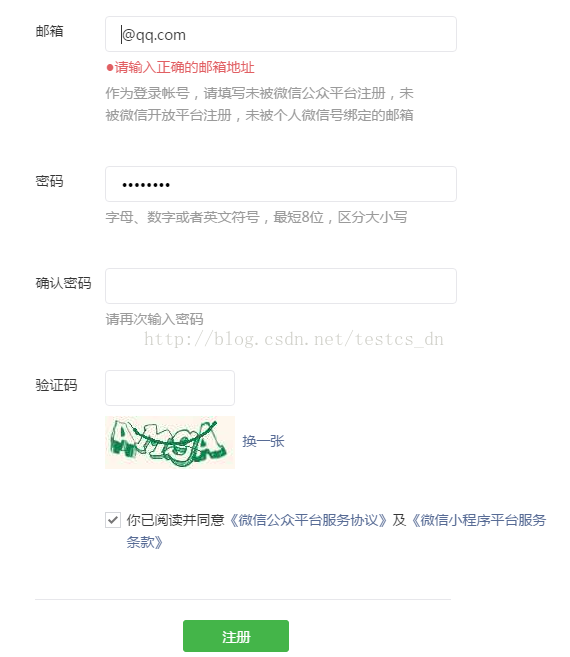The height and width of the screenshot is (657, 570).
Task: Click the 字母、数字或者英文符号 password hint
Action: 256,217
